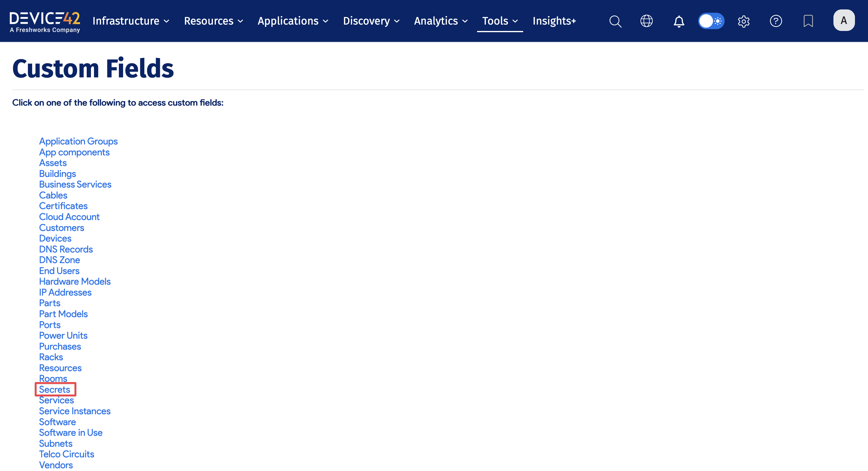Click the bookmark icon in the top bar
This screenshot has height=471, width=868.
[808, 21]
